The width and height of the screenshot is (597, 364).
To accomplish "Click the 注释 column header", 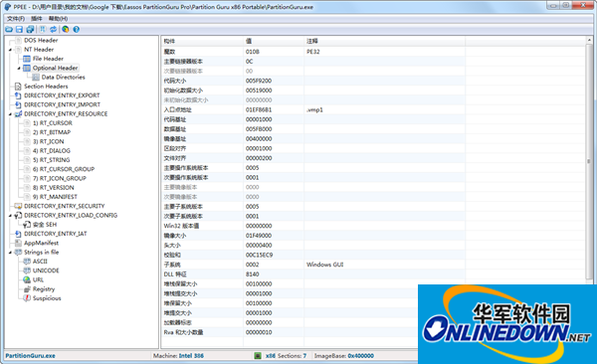I will pos(384,41).
